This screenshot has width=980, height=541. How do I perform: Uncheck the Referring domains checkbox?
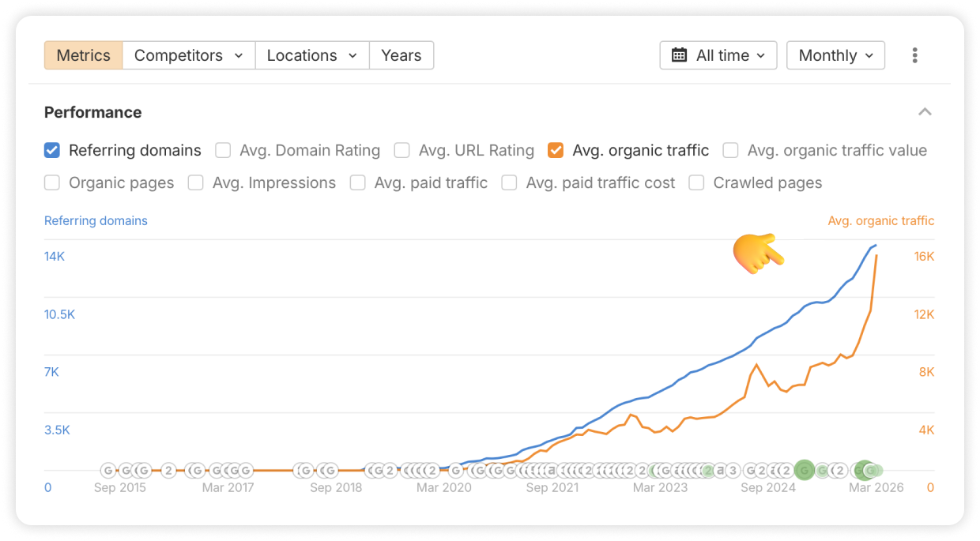(x=52, y=150)
